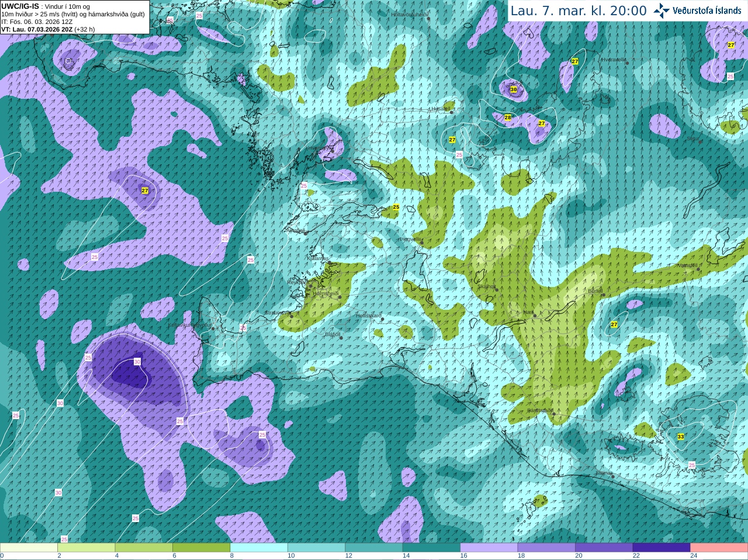This screenshot has height=560, width=748.
Task: Click the white 30 contour label inside darkest purple
Action: pos(137,362)
